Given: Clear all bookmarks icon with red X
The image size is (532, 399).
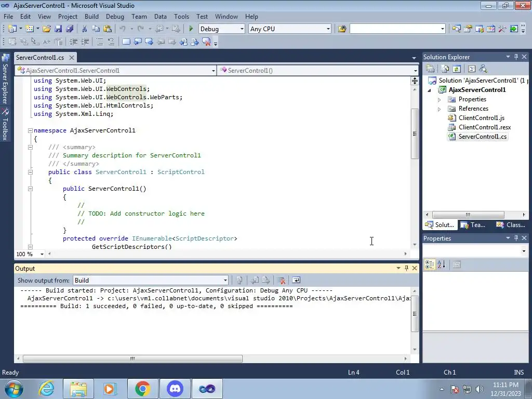Looking at the screenshot, I should click(206, 42).
